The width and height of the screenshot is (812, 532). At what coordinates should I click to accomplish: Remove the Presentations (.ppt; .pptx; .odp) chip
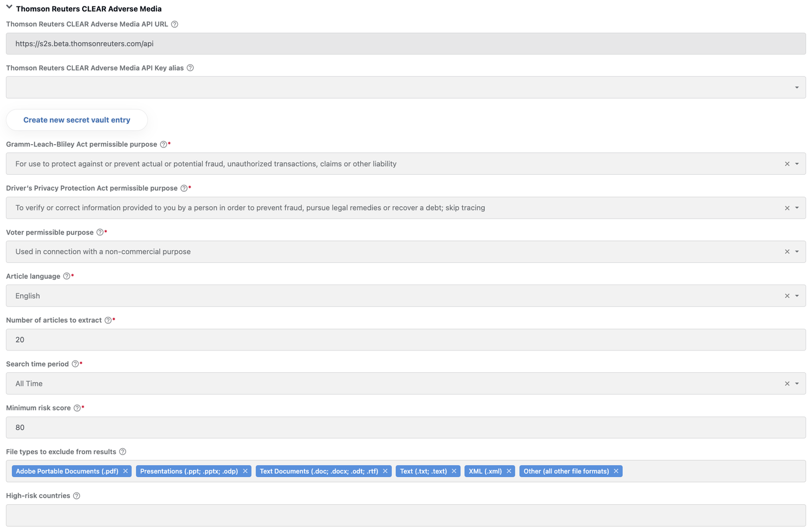click(245, 471)
